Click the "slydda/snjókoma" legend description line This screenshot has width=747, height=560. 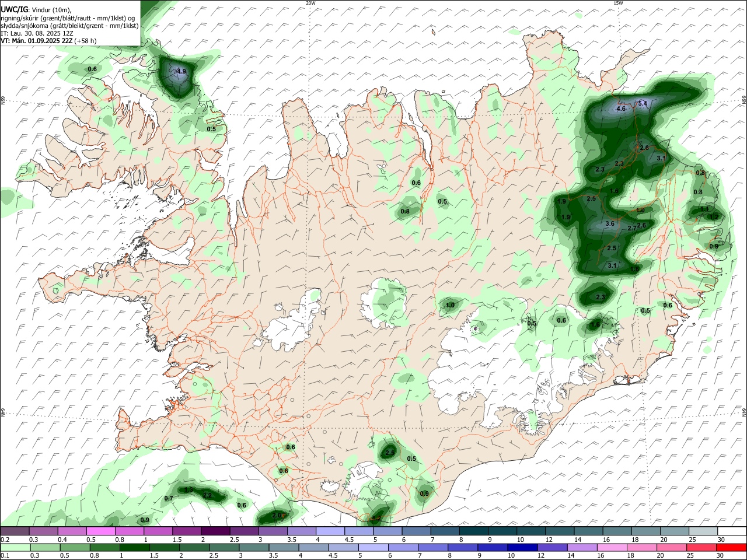[x=69, y=26]
